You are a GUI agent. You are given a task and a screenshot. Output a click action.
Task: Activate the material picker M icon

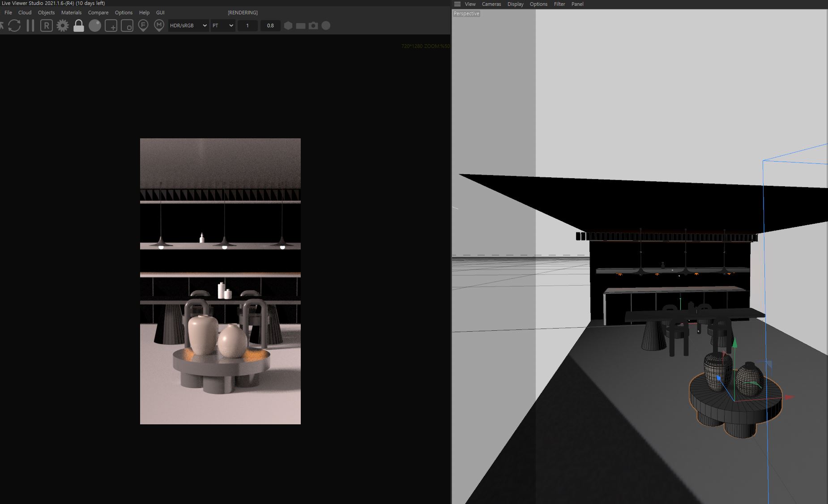tap(159, 26)
